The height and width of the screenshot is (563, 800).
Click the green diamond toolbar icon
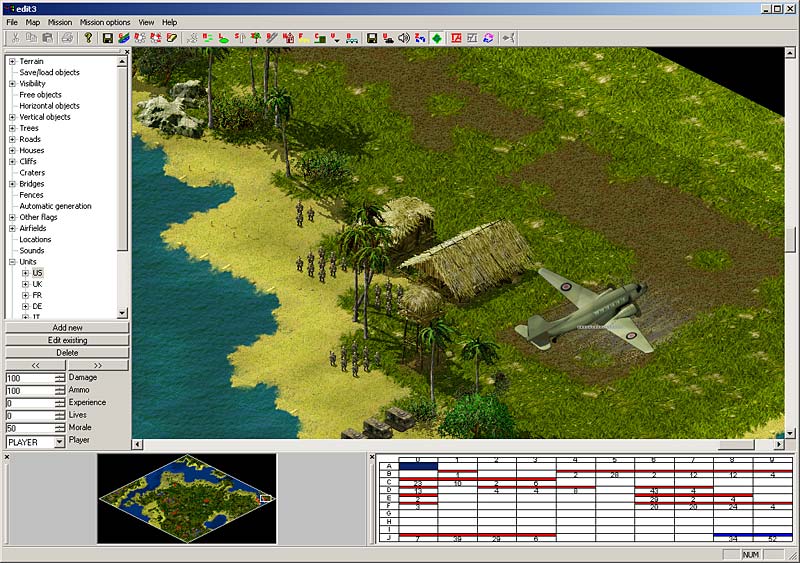coord(437,38)
